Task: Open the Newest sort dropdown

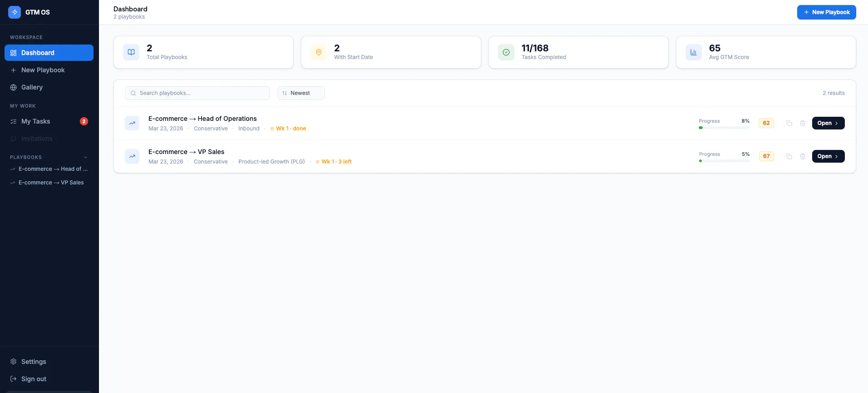Action: (x=301, y=93)
